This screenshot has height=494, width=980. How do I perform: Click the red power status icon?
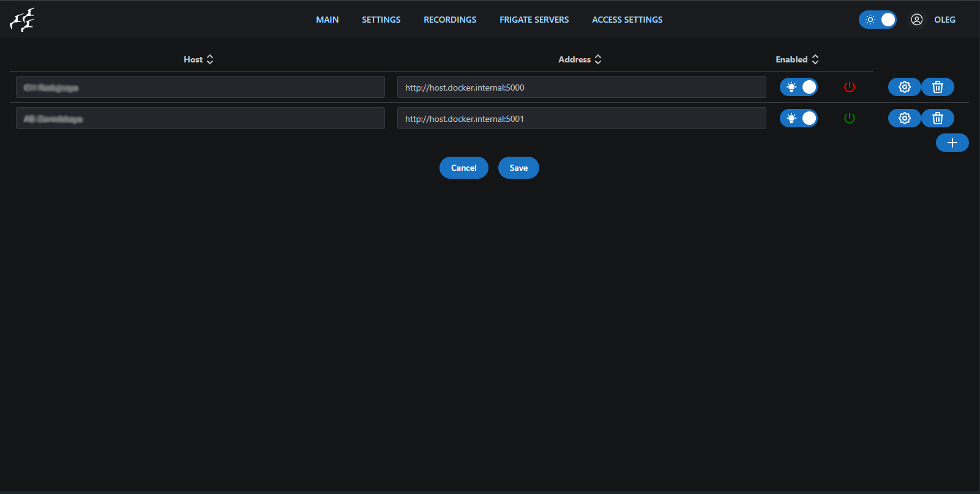point(849,87)
